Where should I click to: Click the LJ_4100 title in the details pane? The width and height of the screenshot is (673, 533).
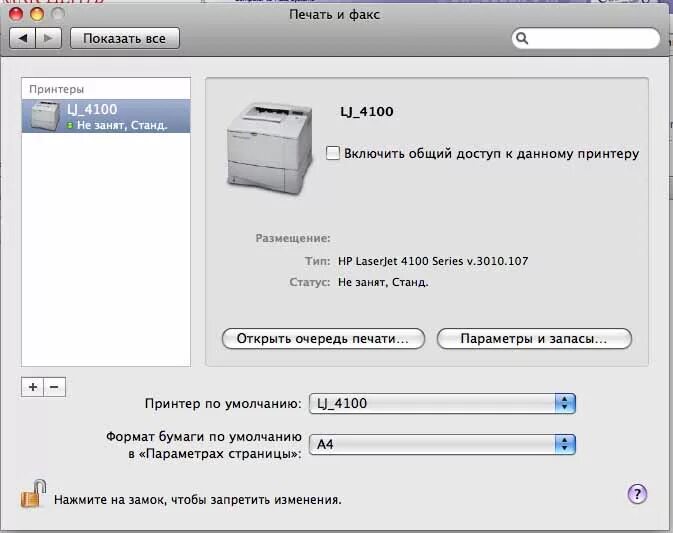coord(367,112)
